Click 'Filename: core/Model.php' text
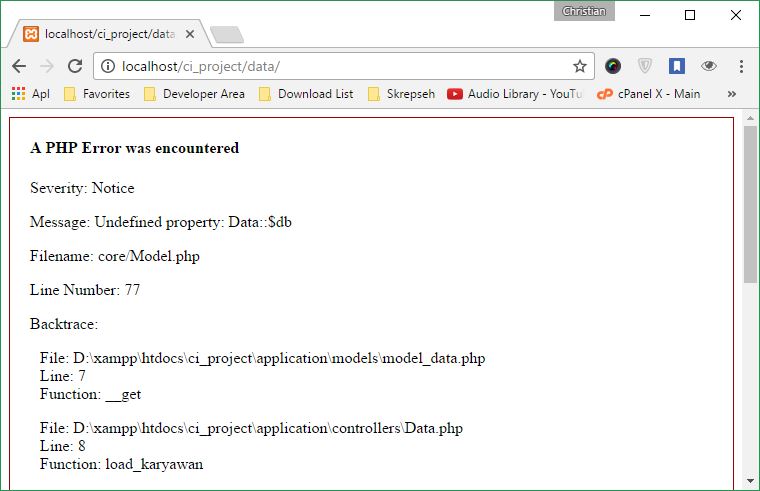Viewport: 760px width, 491px height. click(x=114, y=256)
